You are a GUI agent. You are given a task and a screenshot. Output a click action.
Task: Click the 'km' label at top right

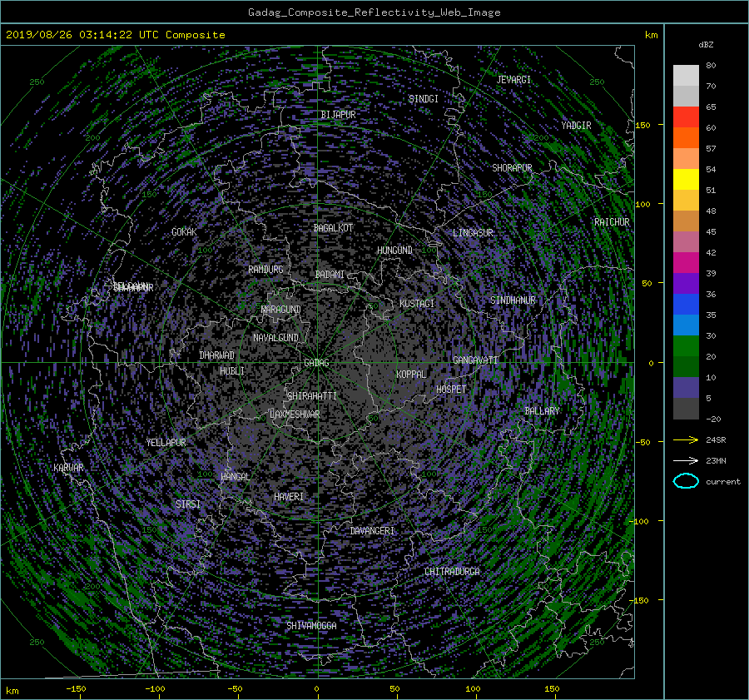tap(651, 35)
